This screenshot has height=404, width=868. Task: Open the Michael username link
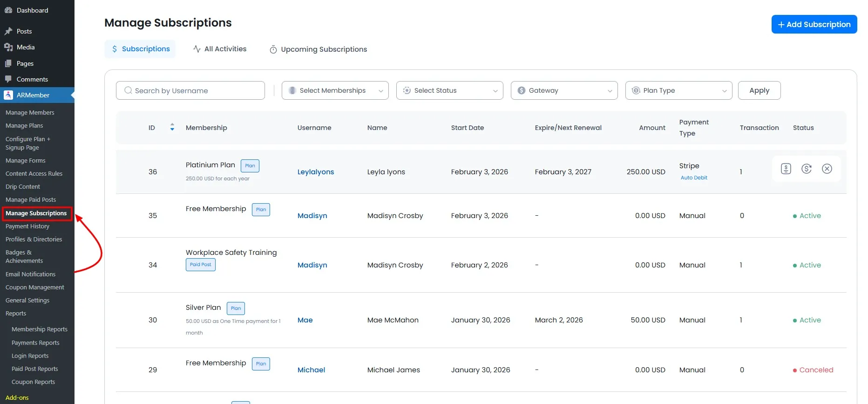(312, 370)
